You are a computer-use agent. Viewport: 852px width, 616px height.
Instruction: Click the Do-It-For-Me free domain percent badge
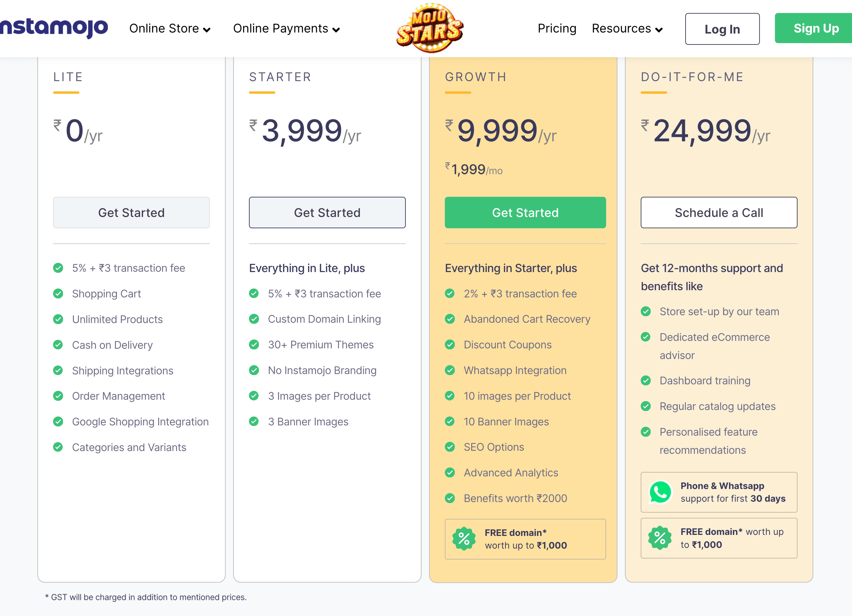[x=660, y=538]
